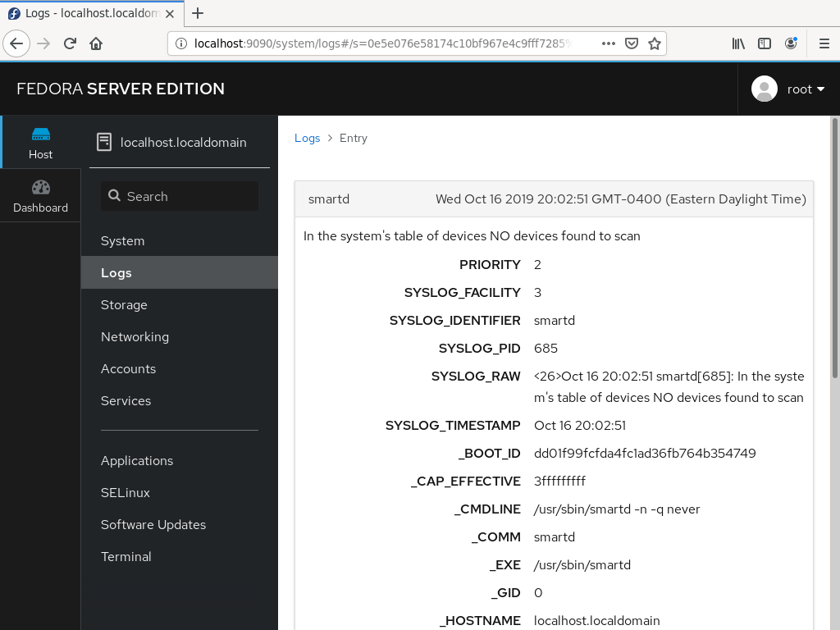This screenshot has height=630, width=840.
Task: Open page actions three-dot menu
Action: tap(609, 43)
